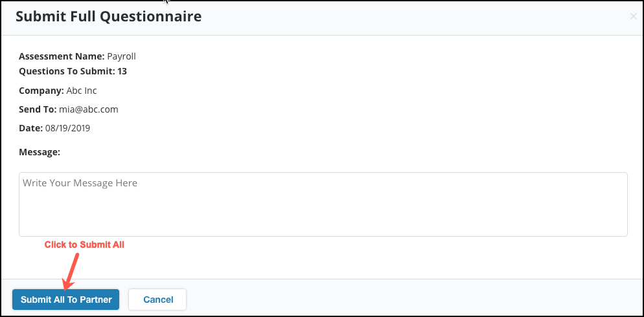Screen dimensions: 644x317
Task: Click the Assessment Name label
Action: [x=62, y=56]
